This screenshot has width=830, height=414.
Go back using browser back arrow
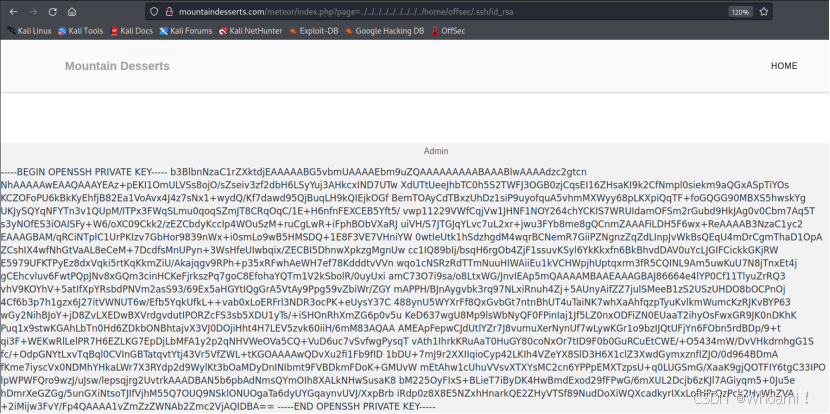coord(13,12)
